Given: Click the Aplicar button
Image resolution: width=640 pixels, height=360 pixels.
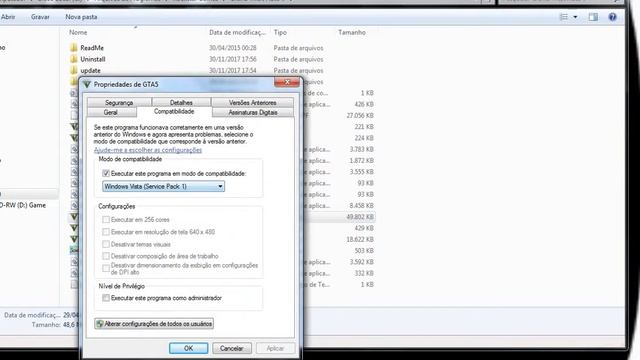Looking at the screenshot, I should pos(275,348).
